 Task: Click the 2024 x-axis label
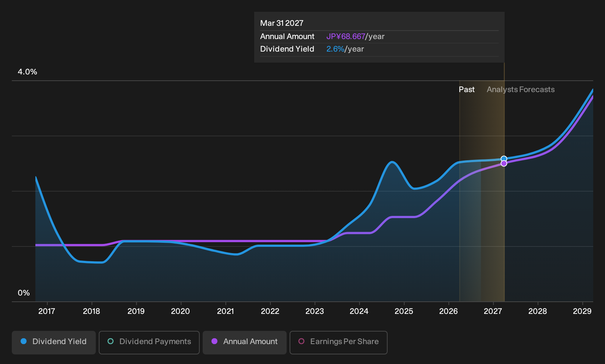359,311
